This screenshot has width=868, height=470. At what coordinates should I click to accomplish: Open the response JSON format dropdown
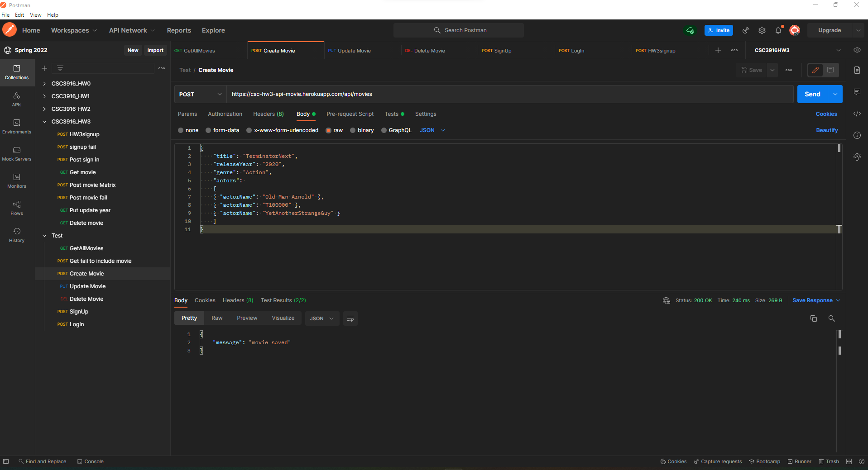[x=322, y=318]
